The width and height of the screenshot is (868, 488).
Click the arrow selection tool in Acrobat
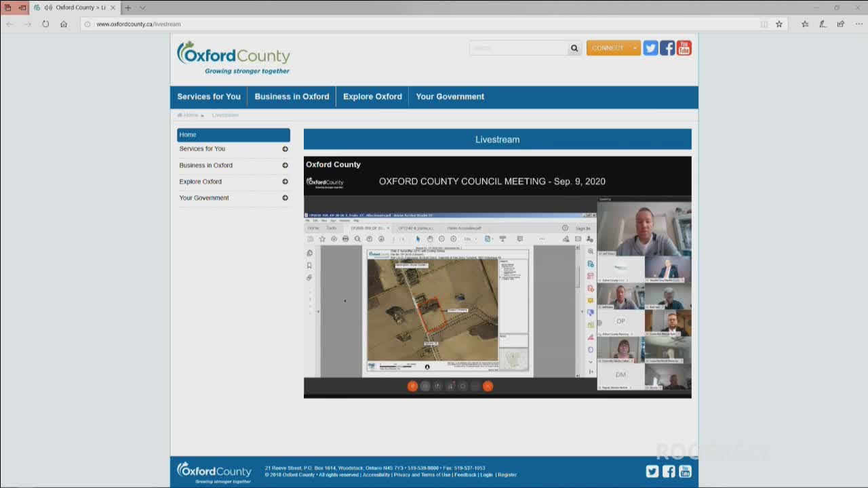pyautogui.click(x=418, y=239)
